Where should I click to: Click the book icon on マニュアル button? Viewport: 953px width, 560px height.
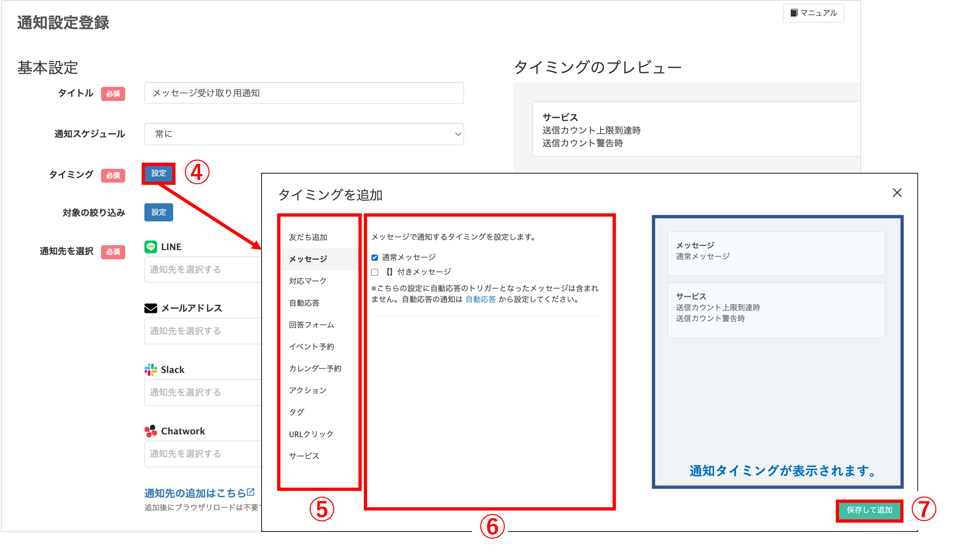pos(794,13)
